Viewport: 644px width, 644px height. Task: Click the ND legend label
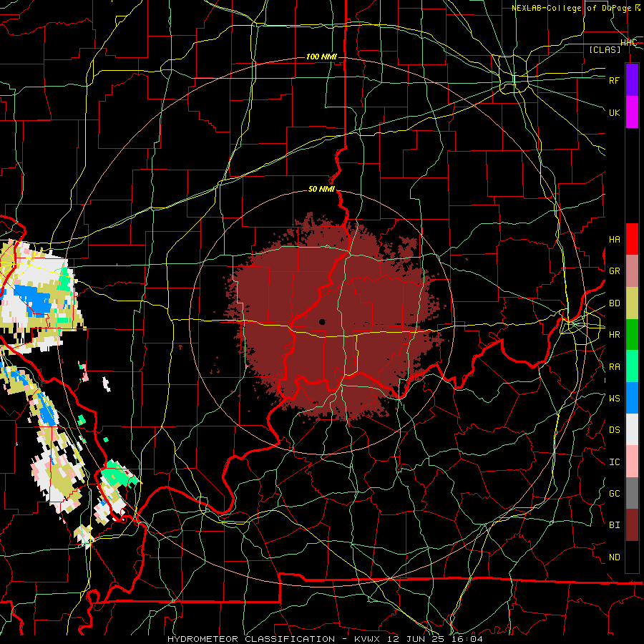pos(614,557)
